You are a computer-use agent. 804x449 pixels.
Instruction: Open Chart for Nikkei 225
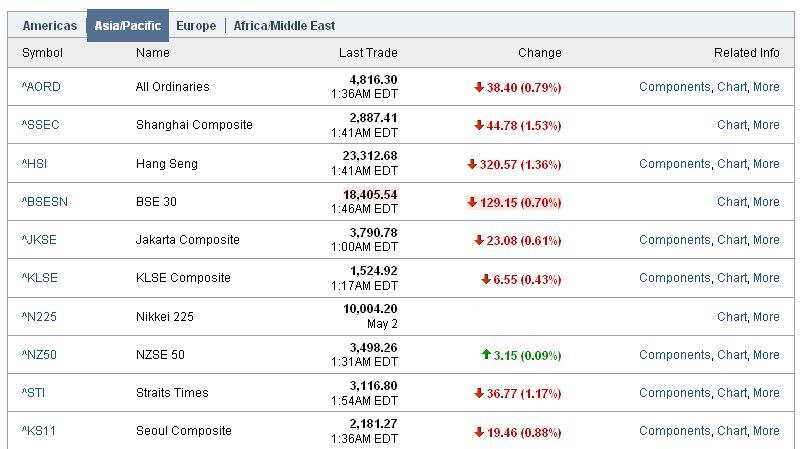(x=732, y=316)
